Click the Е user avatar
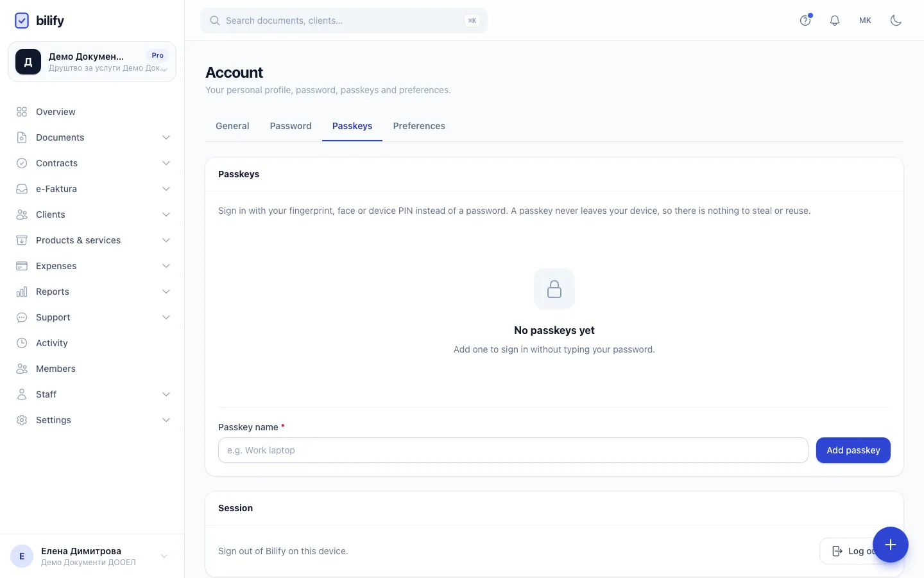The image size is (924, 578). click(22, 556)
